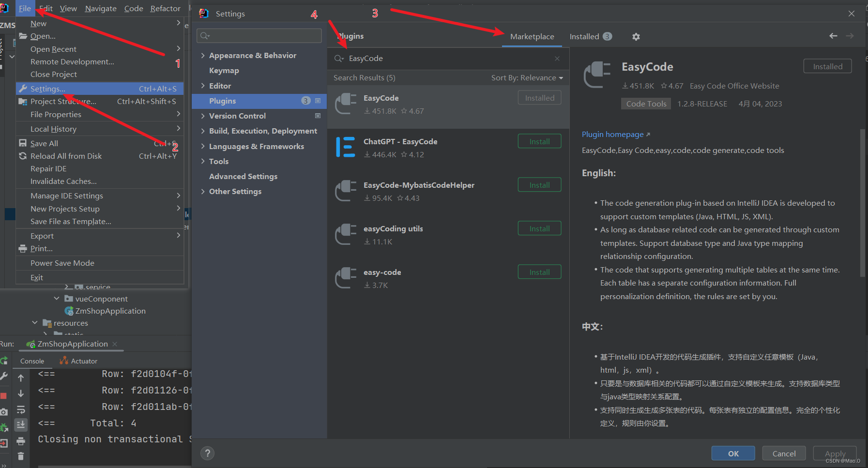Click the plugin description vertical scrollbar

tap(862, 203)
